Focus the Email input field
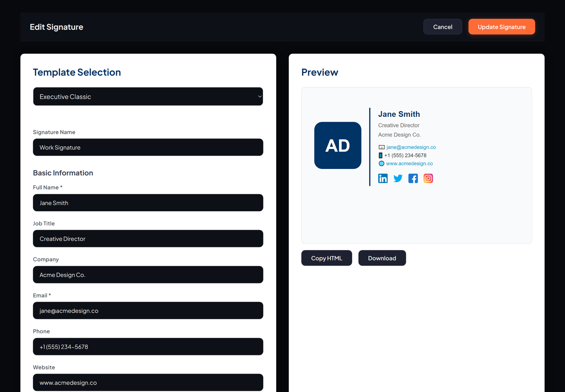The width and height of the screenshot is (565, 392). coord(148,310)
